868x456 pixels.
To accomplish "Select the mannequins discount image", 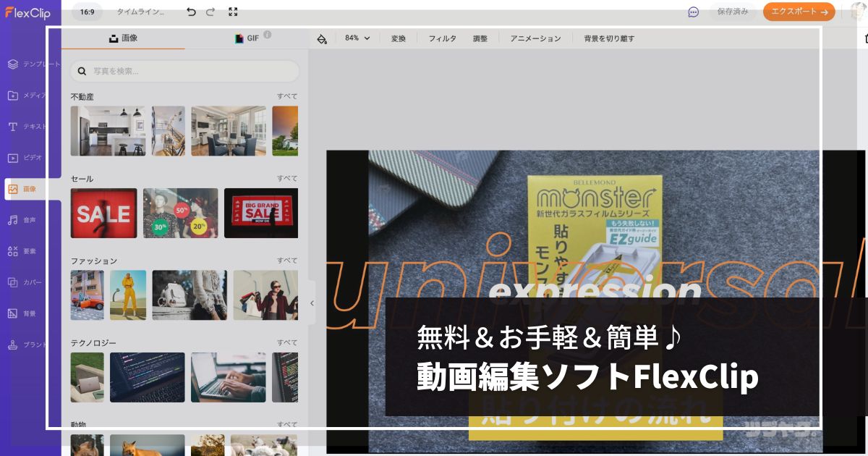I will [x=180, y=213].
